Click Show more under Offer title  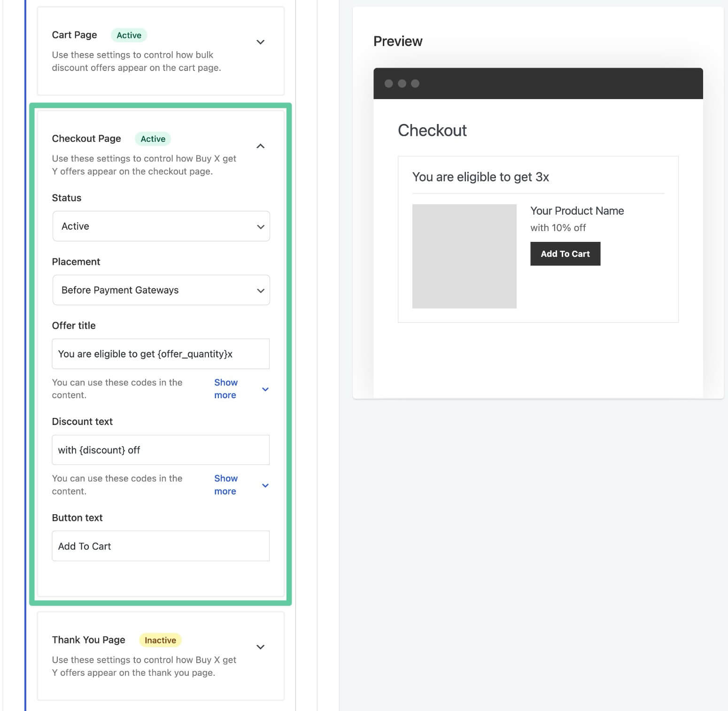tap(226, 389)
